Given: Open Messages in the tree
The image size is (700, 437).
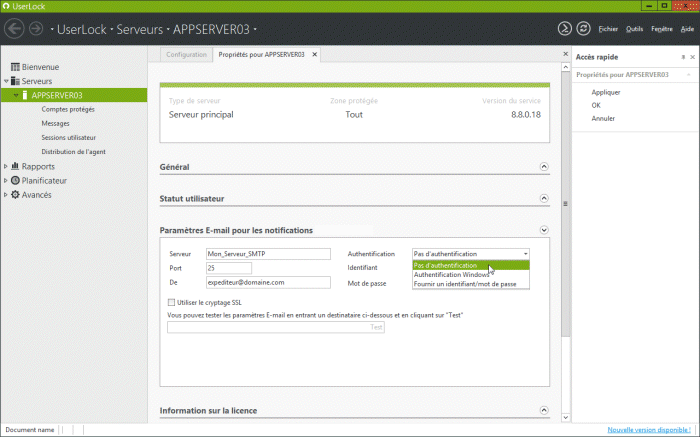Looking at the screenshot, I should pos(55,123).
